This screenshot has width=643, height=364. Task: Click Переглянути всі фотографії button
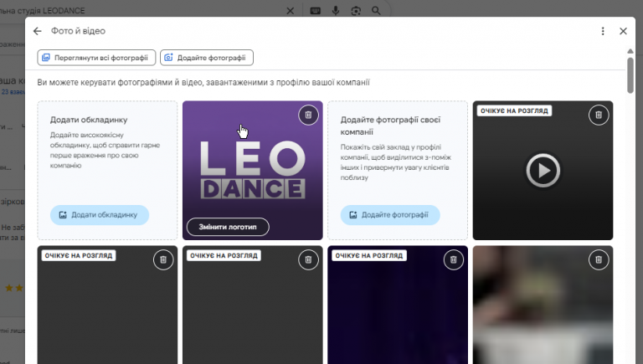click(x=96, y=58)
